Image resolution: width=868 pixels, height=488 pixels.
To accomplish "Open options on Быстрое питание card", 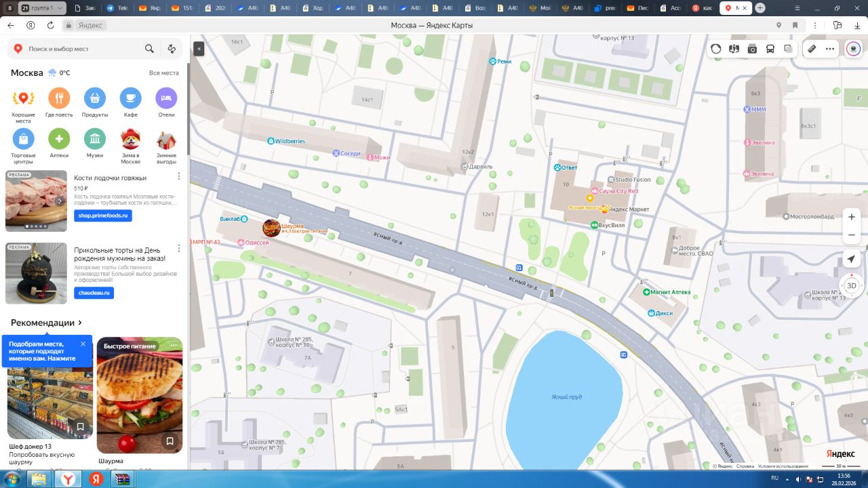I will coord(174,346).
